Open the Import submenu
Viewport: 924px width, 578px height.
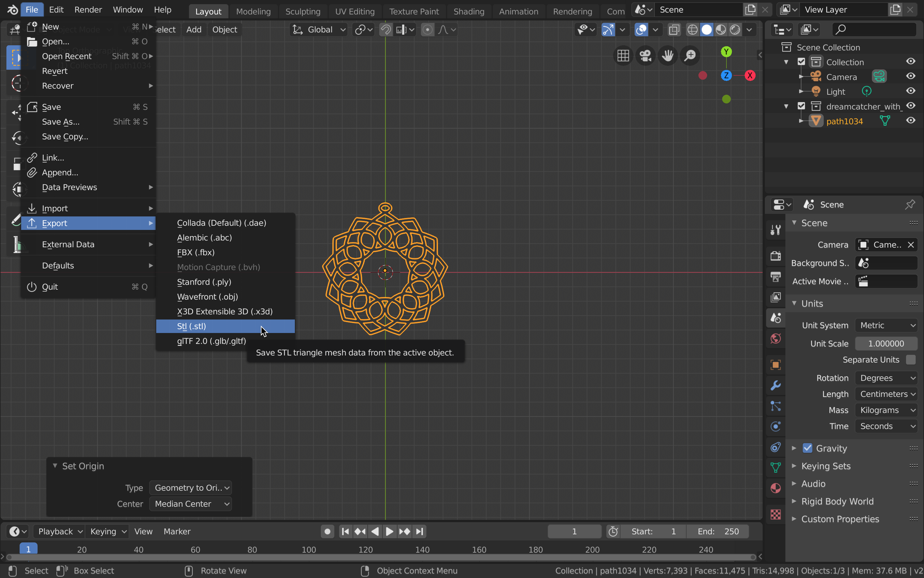(x=88, y=208)
